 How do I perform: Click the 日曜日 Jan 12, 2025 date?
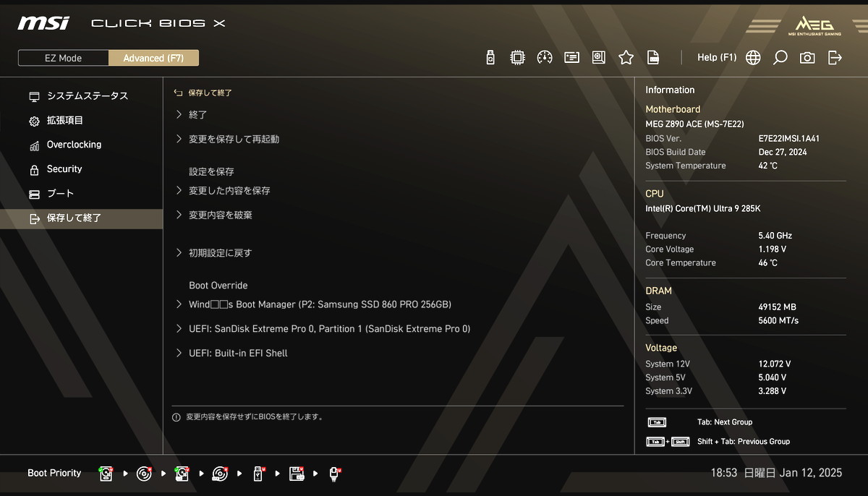point(792,473)
